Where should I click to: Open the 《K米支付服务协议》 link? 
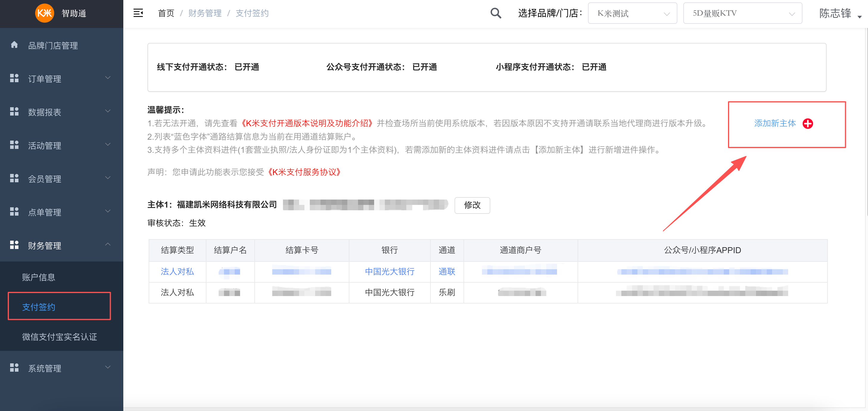pos(304,172)
